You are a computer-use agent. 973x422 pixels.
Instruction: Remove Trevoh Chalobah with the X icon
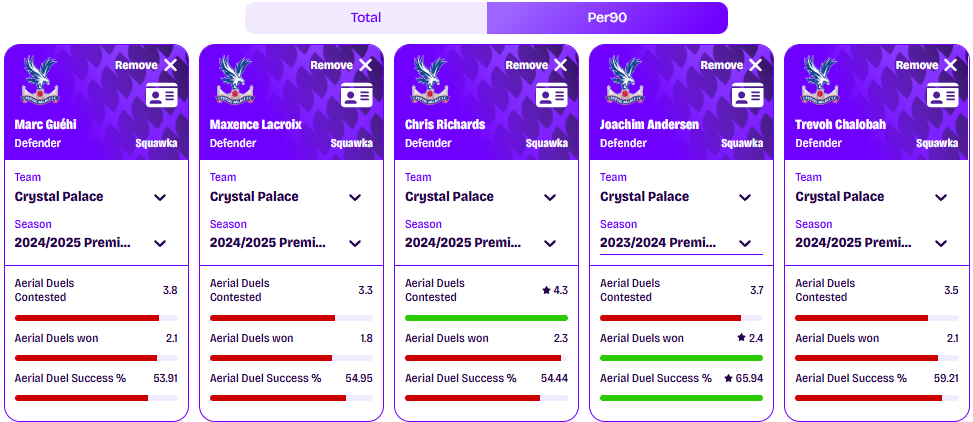(x=951, y=65)
